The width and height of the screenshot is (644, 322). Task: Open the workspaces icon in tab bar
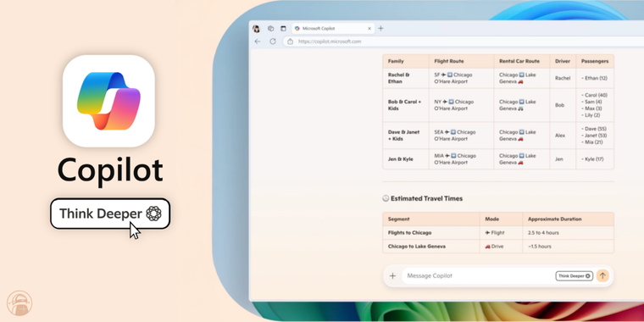pyautogui.click(x=270, y=29)
